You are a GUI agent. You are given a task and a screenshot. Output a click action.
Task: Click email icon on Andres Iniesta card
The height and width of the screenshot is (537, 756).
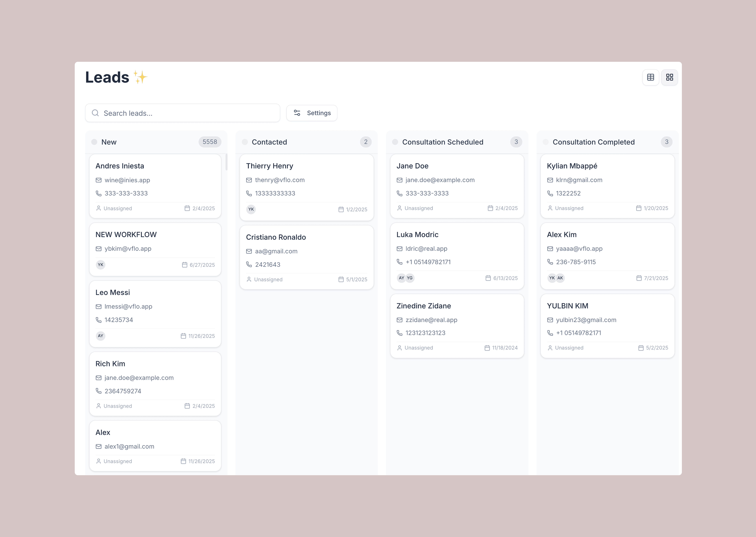(99, 180)
